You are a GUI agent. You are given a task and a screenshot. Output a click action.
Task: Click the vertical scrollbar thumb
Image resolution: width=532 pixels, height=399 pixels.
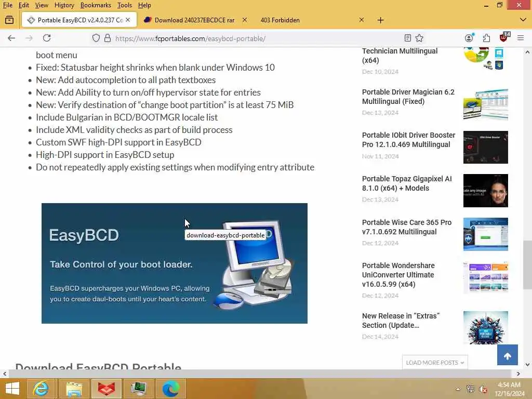(527, 264)
